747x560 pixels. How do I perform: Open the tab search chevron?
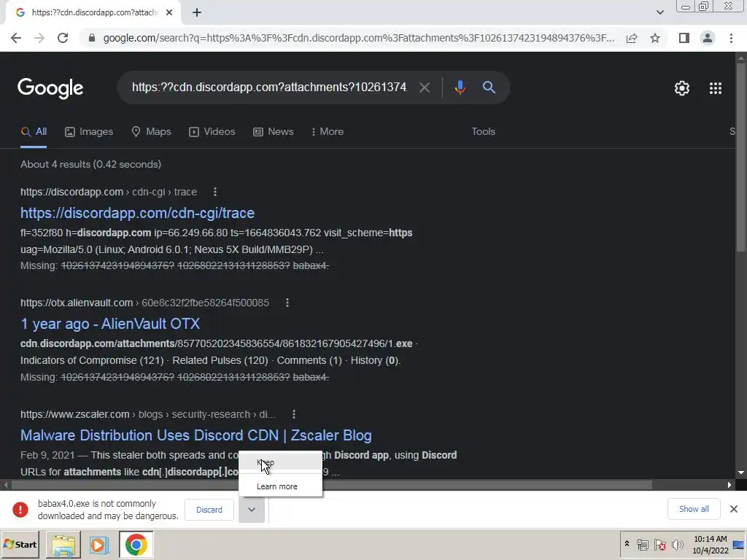pyautogui.click(x=659, y=13)
